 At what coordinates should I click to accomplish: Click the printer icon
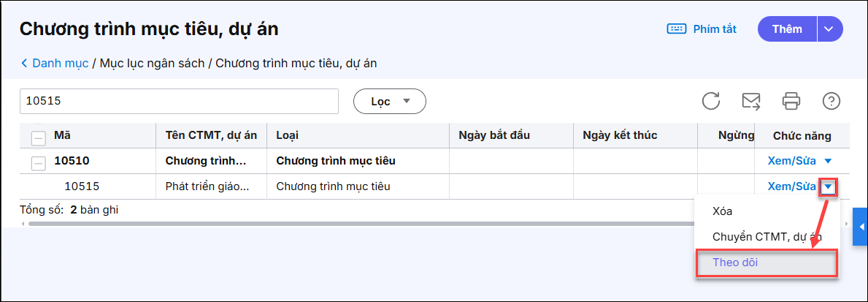[x=791, y=101]
